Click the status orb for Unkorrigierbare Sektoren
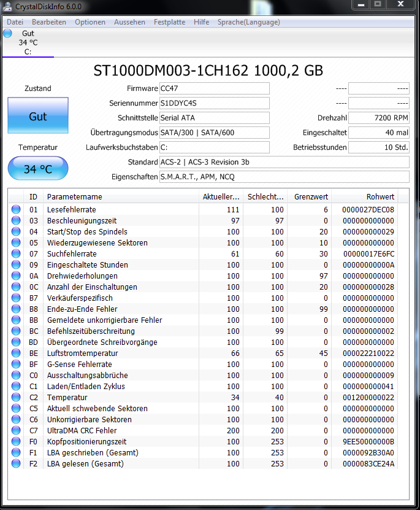Viewport: 420px width, 510px height. point(16,420)
